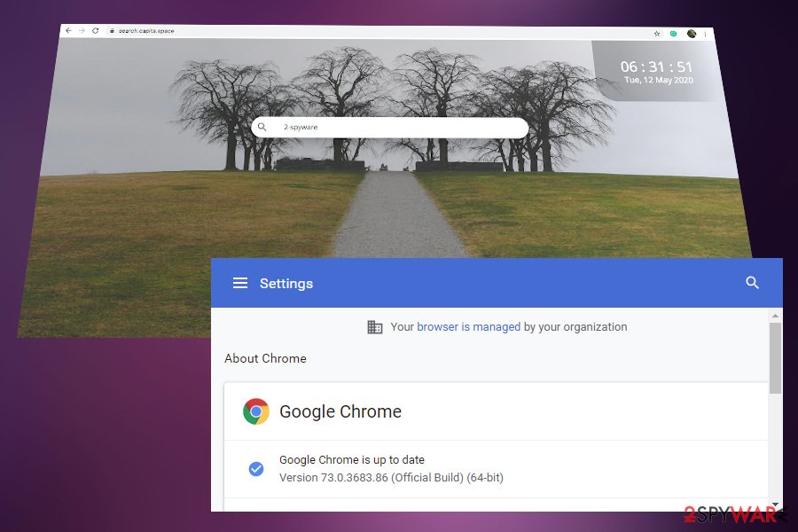Screen dimensions: 798x532
Task: Follow the "browser is managed" link
Action: (x=469, y=327)
